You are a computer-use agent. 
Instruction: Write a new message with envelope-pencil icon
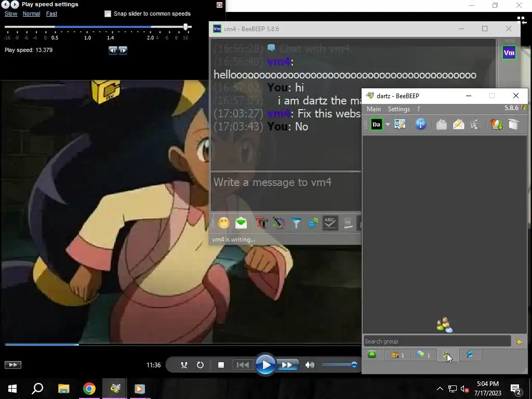(x=458, y=124)
